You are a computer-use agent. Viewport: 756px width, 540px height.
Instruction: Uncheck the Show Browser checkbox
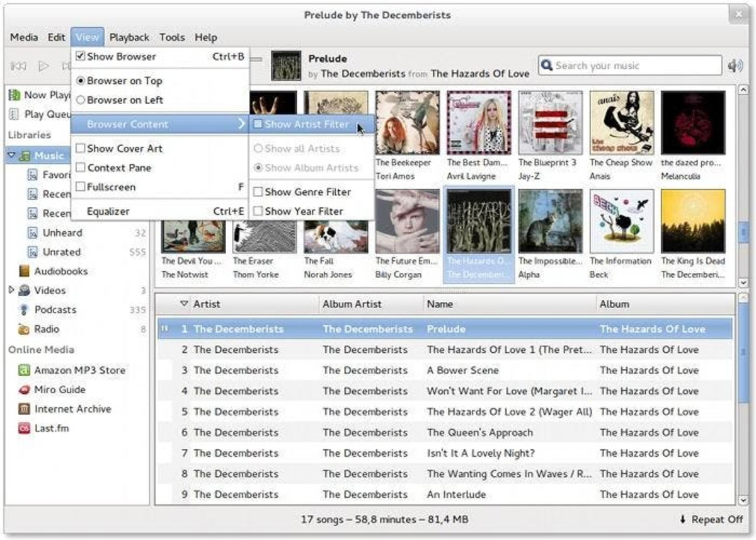(x=80, y=56)
